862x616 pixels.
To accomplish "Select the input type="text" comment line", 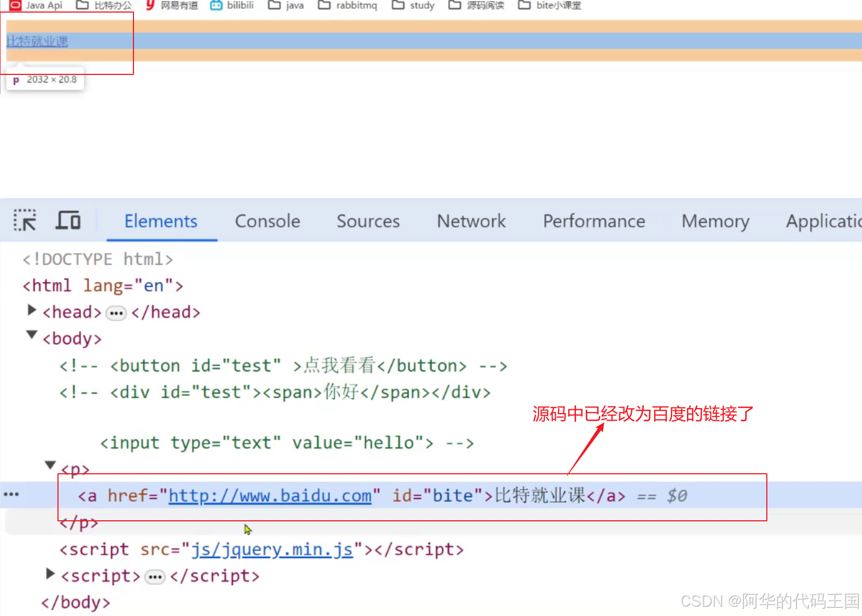I will (x=287, y=443).
